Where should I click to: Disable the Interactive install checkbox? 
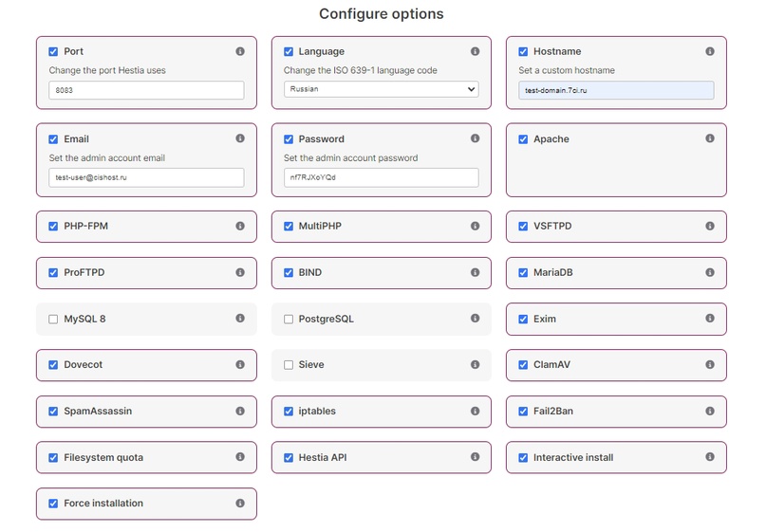(x=523, y=458)
